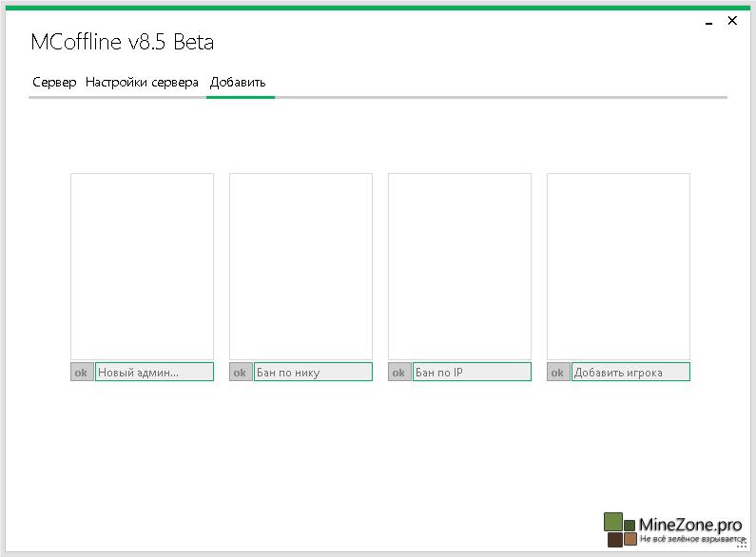Click ok button next to Новый админ field
Image resolution: width=756 pixels, height=557 pixels.
pos(82,373)
